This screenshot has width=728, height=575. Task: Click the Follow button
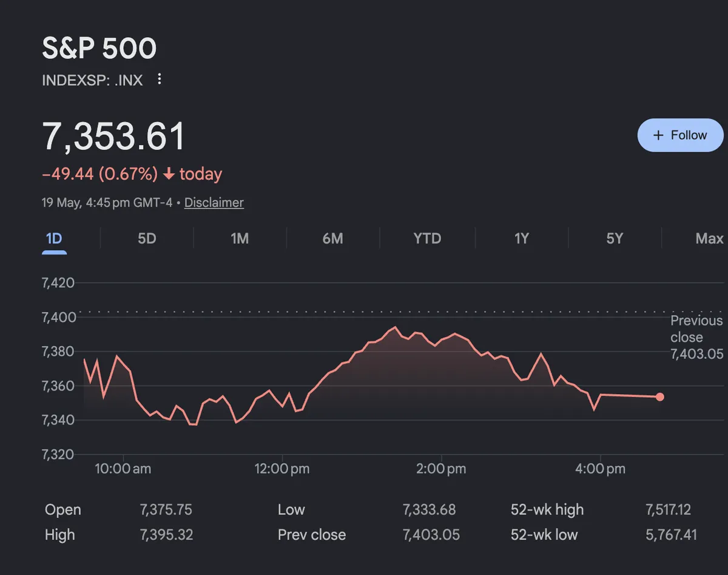point(680,135)
